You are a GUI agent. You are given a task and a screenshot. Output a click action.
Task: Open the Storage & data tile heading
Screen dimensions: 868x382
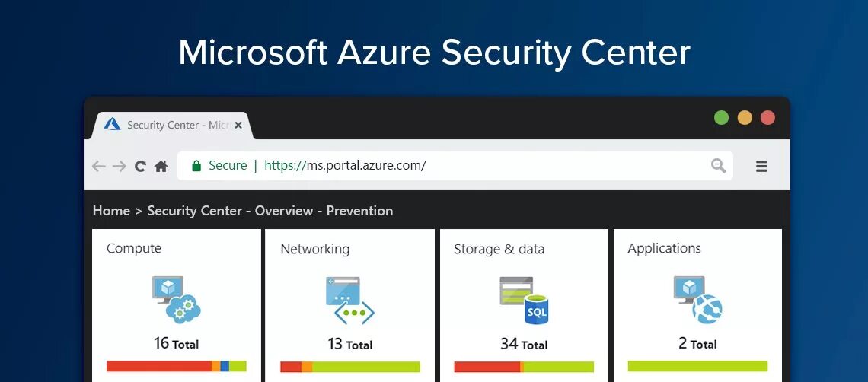pos(499,249)
